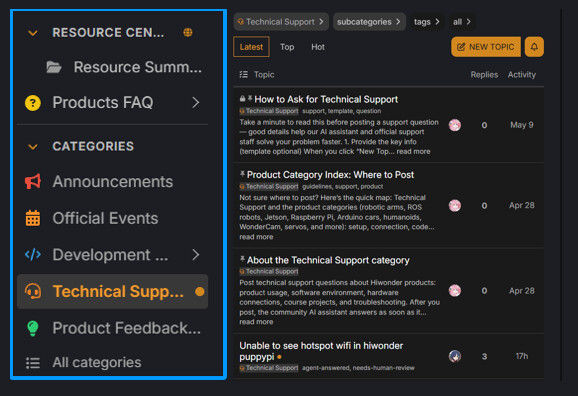The image size is (578, 396).
Task: Open How to Ask for Technical Support topic
Action: point(326,100)
